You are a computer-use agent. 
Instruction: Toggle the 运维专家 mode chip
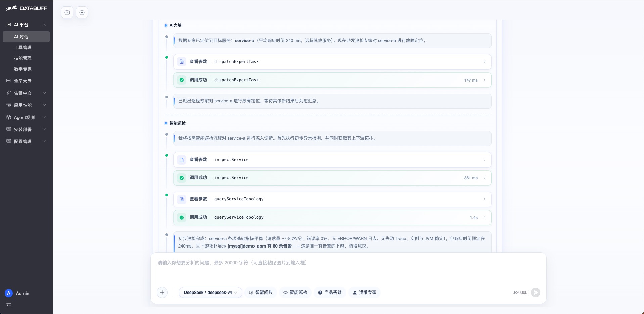coord(365,293)
